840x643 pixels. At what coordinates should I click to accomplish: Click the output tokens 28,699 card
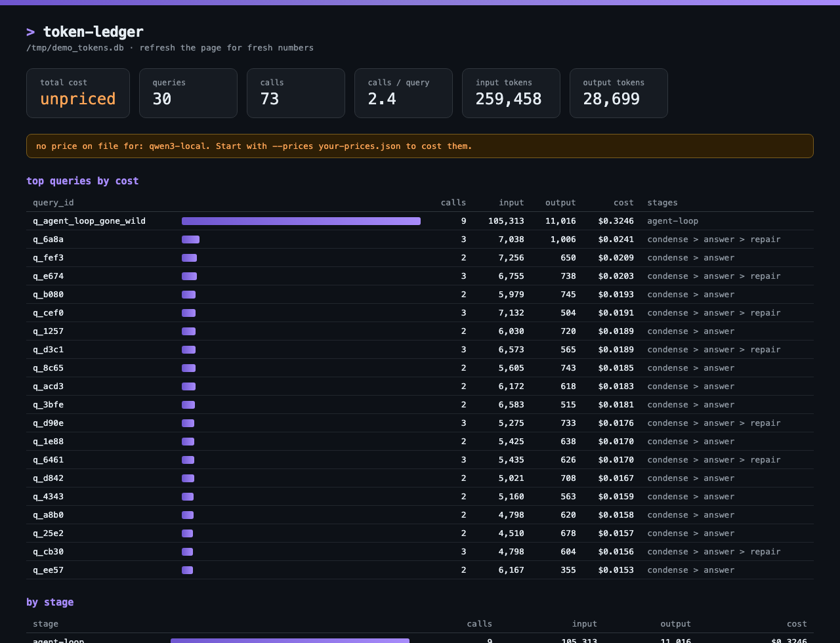[x=619, y=93]
